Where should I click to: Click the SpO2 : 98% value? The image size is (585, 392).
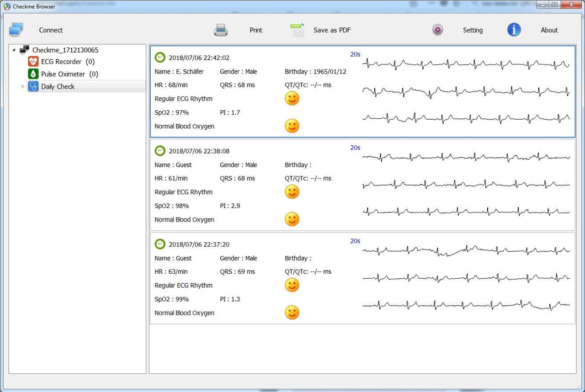tap(171, 206)
